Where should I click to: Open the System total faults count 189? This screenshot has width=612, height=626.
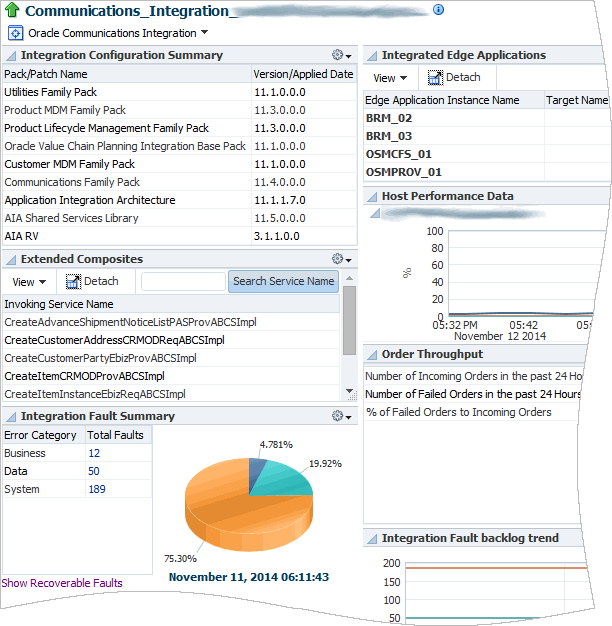(x=97, y=489)
